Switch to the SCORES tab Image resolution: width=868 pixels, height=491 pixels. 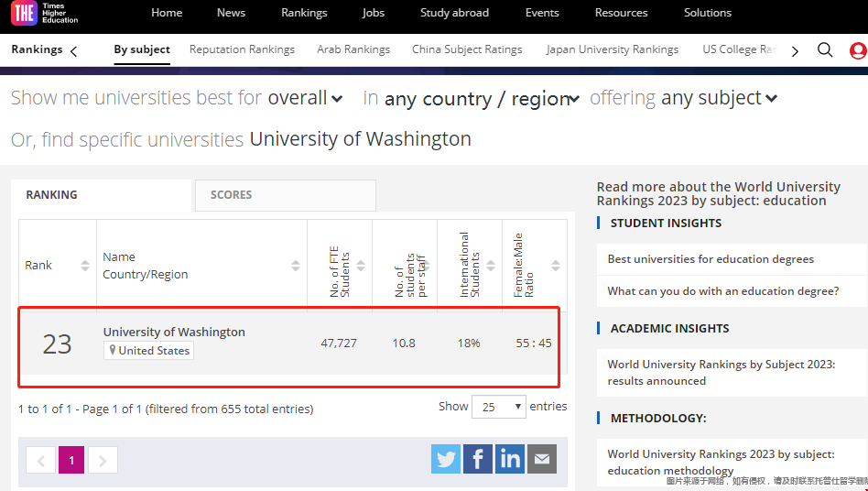click(286, 195)
